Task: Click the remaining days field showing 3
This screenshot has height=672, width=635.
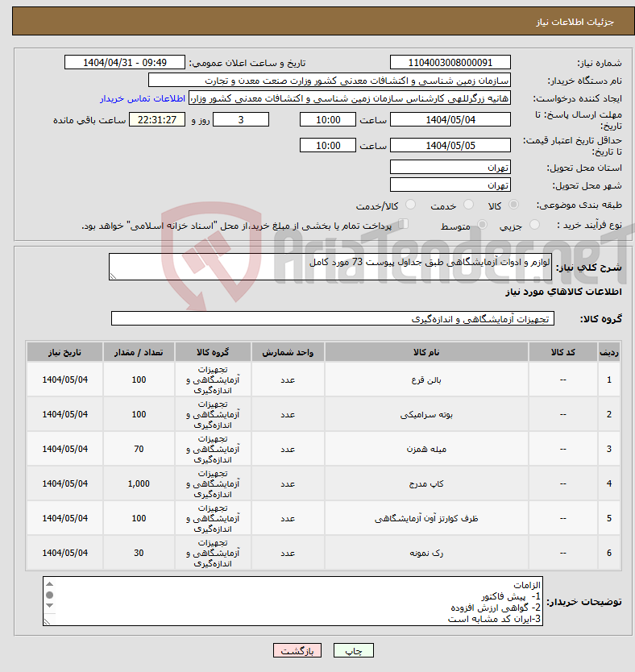Action: (x=241, y=119)
